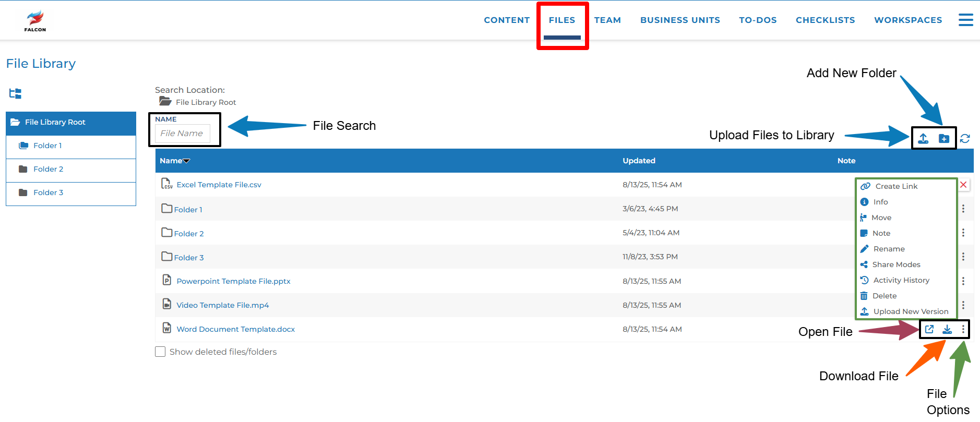
Task: Click the Folder 3 icon in the file table
Action: (167, 256)
